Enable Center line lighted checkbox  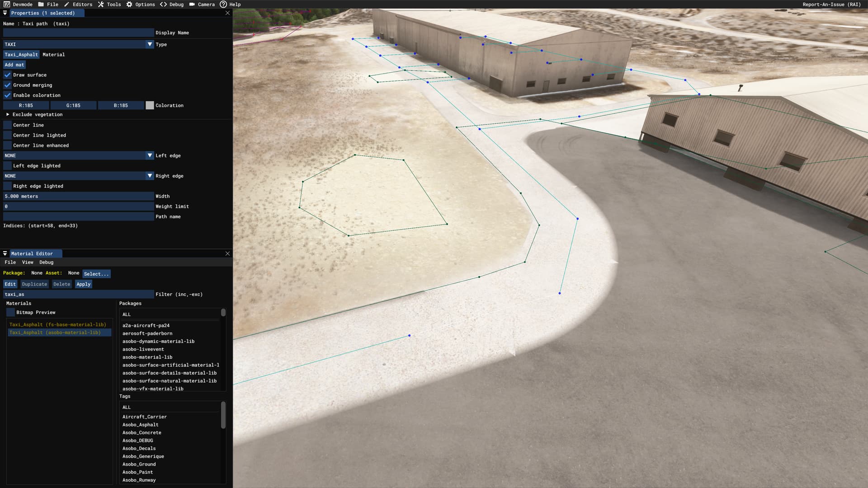[7, 135]
